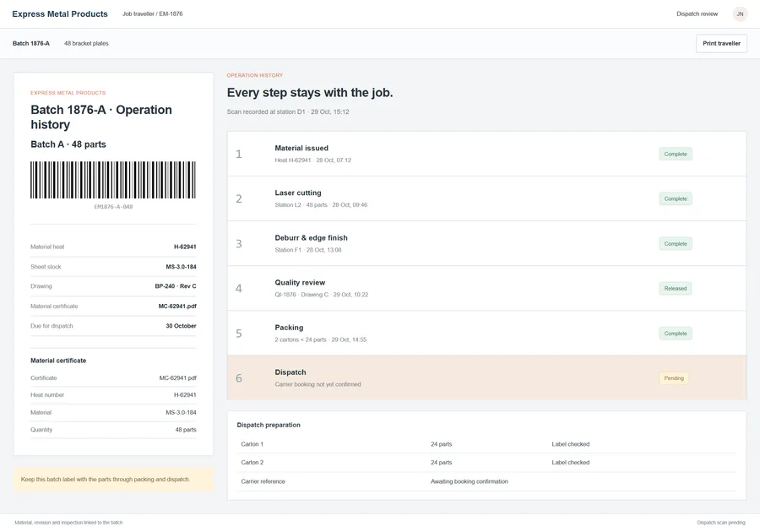Viewport: 760px width, 532px height.
Task: Click the Material certificate section heading
Action: point(58,361)
